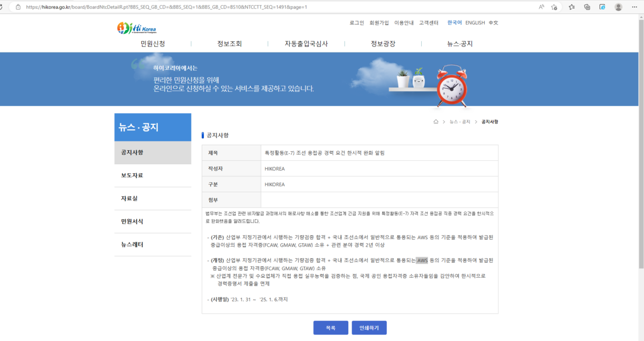Activate the read aloud icon in address bar

[540, 7]
